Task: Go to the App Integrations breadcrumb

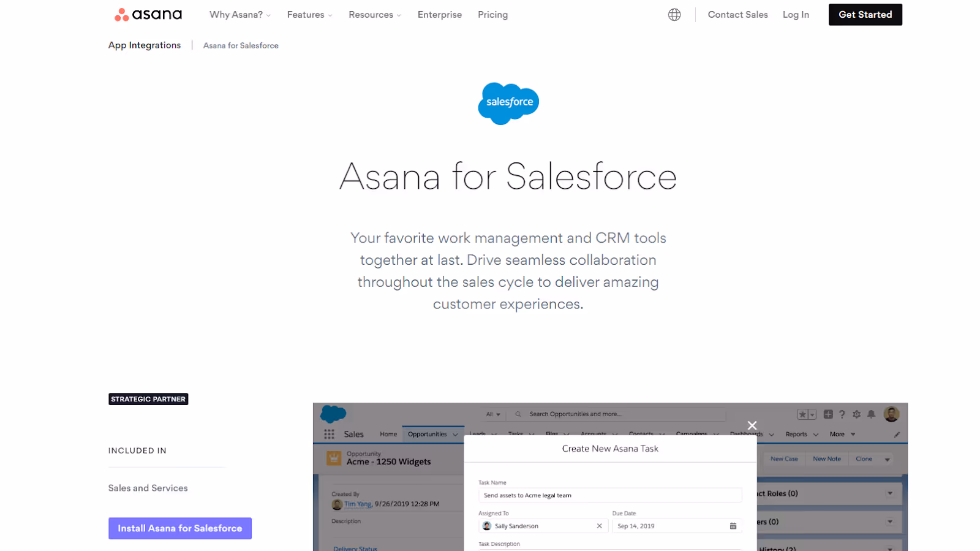Action: coord(145,45)
